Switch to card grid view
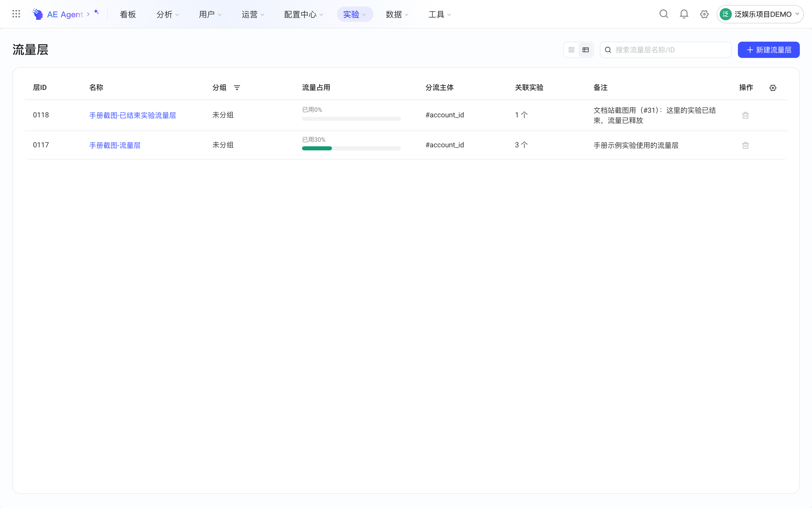 click(571, 50)
